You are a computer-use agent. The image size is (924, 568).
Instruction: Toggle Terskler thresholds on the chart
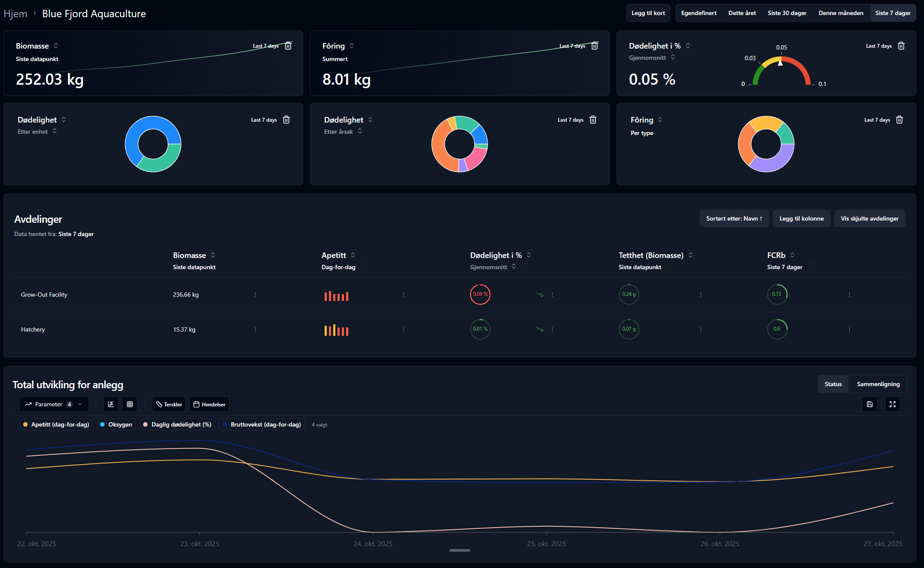[x=169, y=404]
